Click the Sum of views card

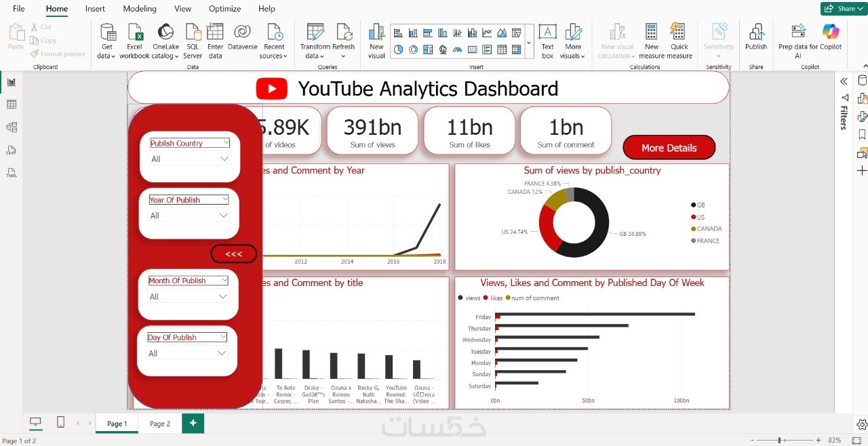coord(372,131)
